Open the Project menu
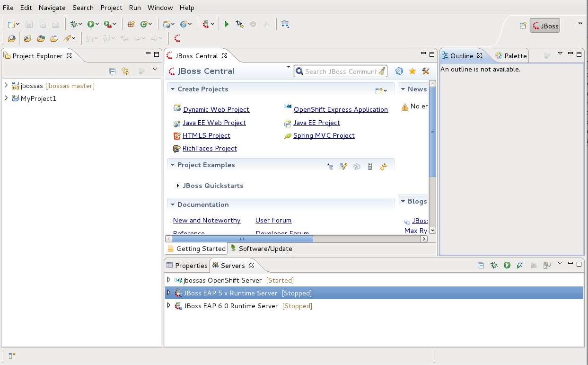 [x=111, y=8]
